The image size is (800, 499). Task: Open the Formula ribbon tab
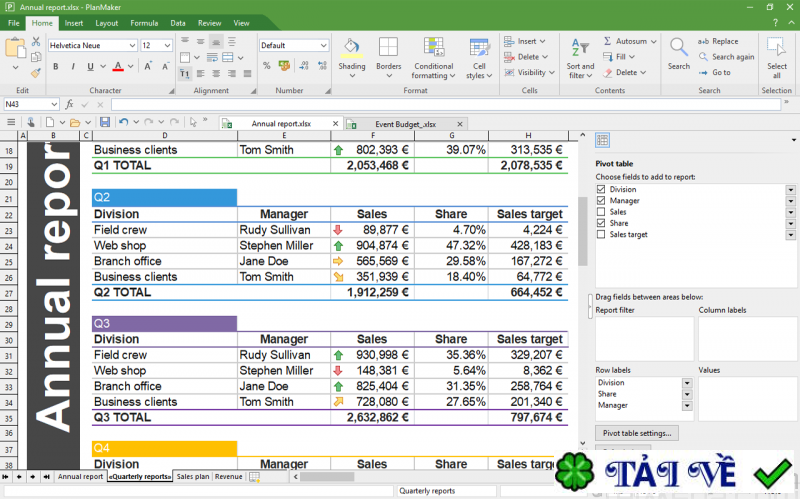(144, 22)
